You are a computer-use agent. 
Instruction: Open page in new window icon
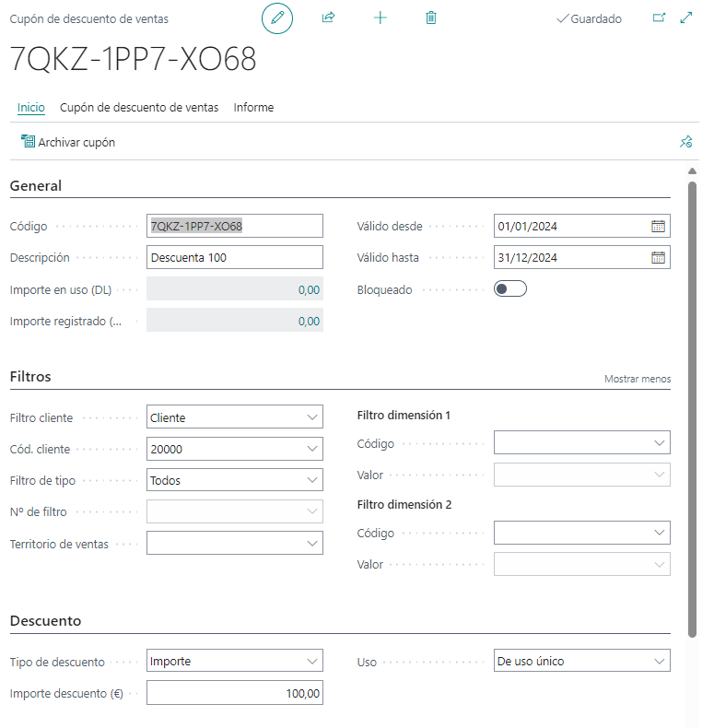click(659, 18)
